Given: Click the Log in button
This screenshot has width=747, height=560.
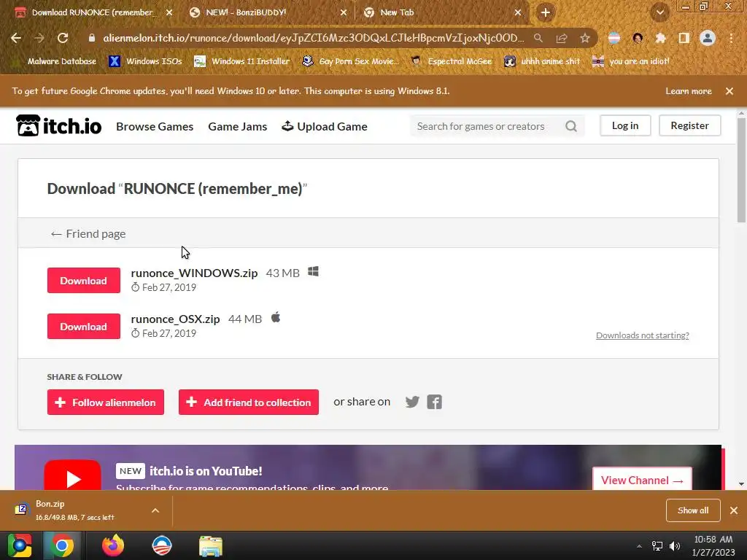Looking at the screenshot, I should point(625,125).
